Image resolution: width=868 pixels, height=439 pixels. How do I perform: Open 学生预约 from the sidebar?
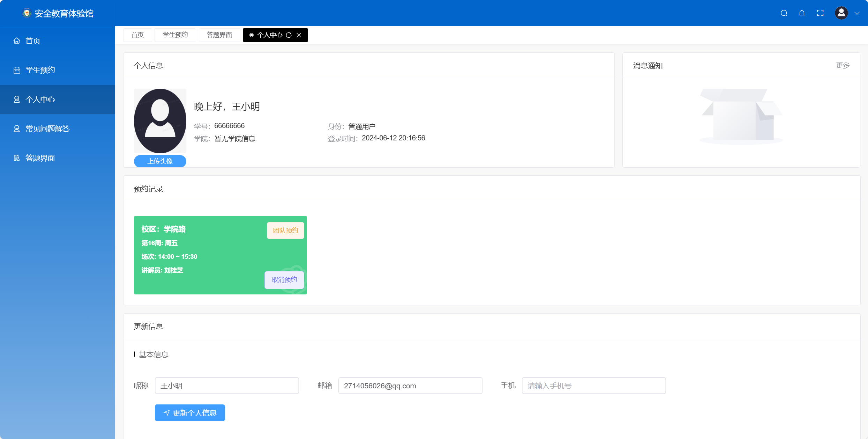coord(40,70)
